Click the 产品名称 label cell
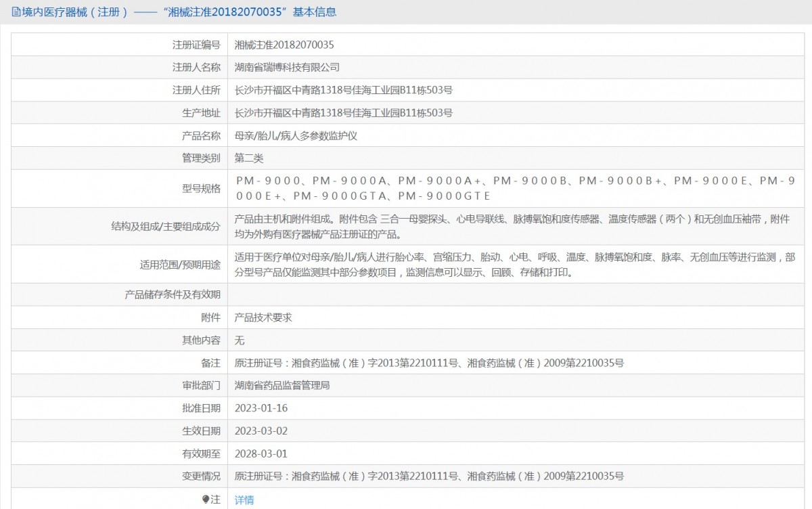Screen dimensions: 812x509 coord(120,135)
